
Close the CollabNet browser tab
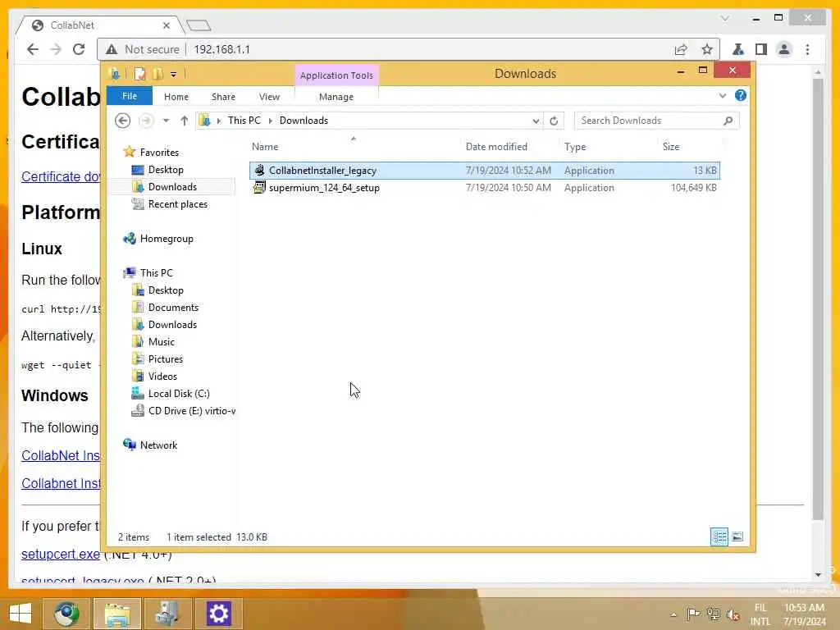click(x=166, y=25)
